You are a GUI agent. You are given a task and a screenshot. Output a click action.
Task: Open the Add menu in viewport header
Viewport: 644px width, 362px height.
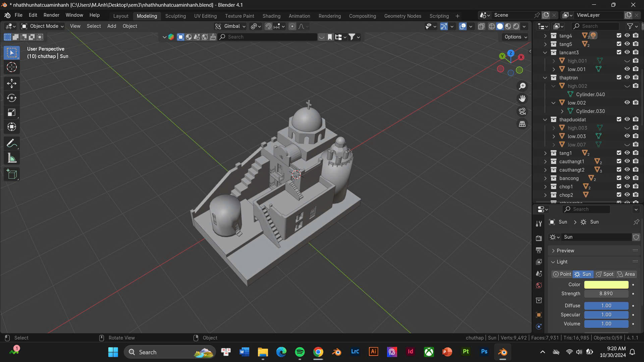click(112, 26)
